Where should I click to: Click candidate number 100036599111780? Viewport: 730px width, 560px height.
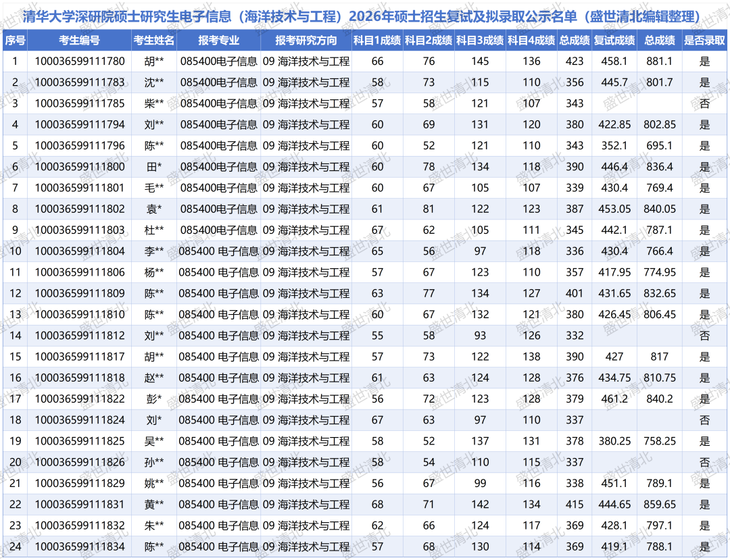(x=80, y=61)
